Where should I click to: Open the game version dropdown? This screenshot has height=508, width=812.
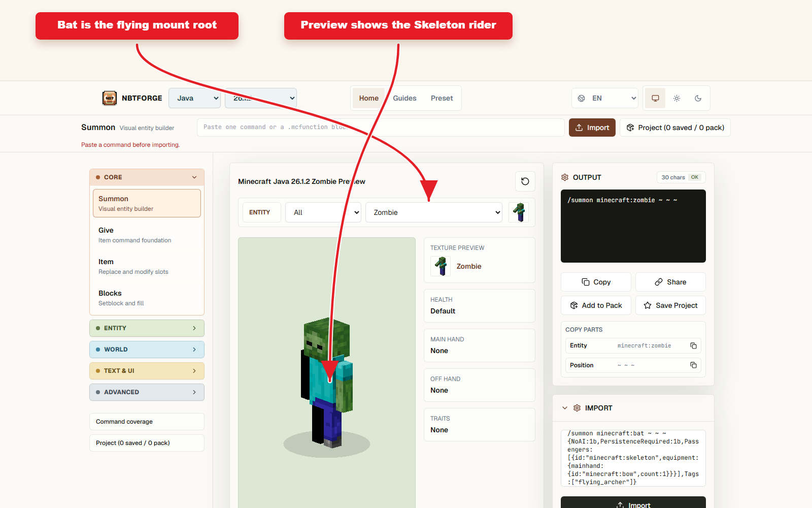click(261, 98)
